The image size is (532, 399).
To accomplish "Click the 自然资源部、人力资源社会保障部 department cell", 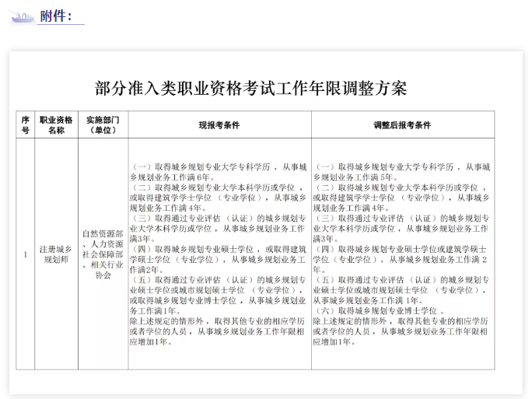I will coord(103,254).
